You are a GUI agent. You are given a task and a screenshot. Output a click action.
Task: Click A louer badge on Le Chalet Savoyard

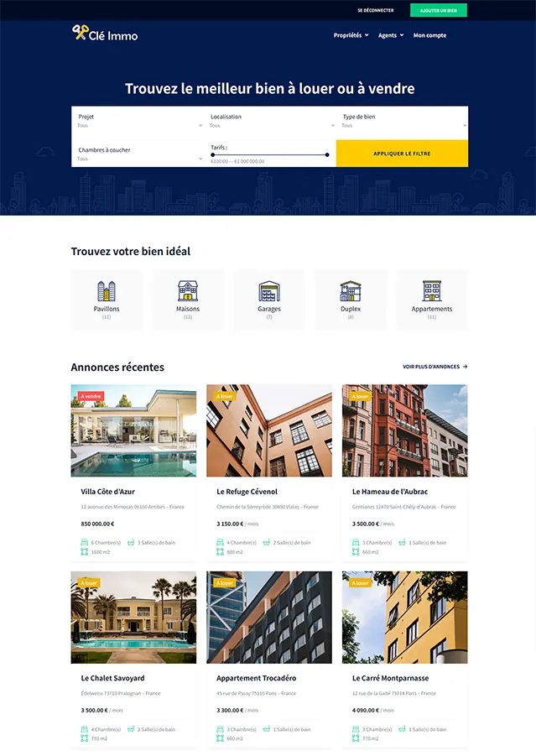tap(89, 583)
